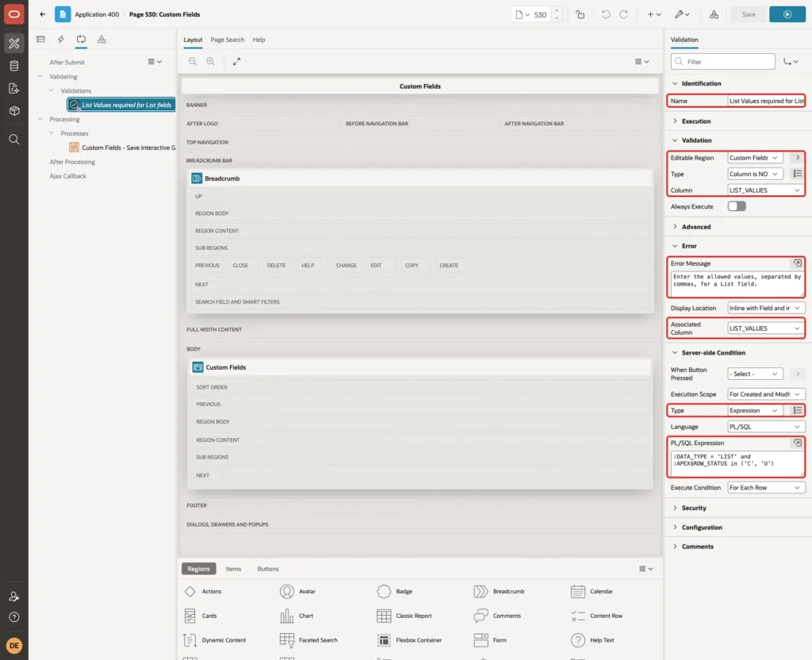The image size is (812, 660).
Task: Run the page with the play button
Action: point(787,14)
